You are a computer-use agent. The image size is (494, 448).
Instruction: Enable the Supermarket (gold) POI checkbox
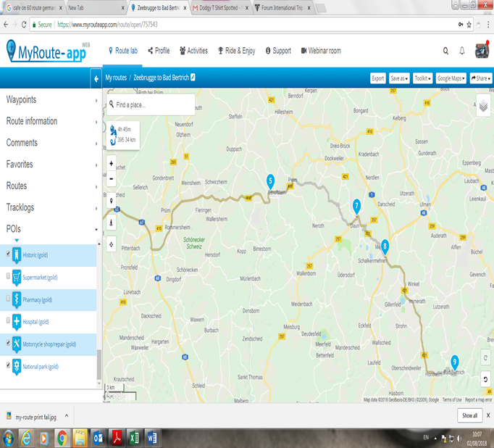[x=8, y=276]
